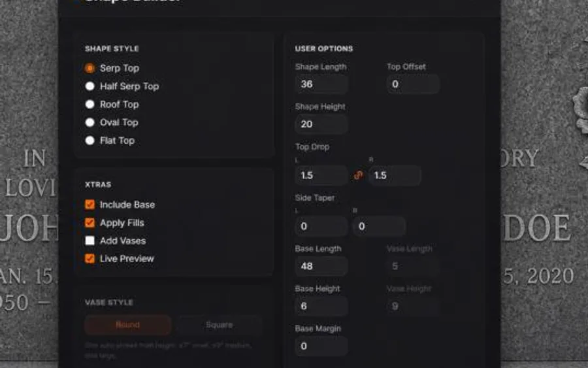The image size is (588, 368).
Task: Select the Base Length input field
Action: coord(321,266)
